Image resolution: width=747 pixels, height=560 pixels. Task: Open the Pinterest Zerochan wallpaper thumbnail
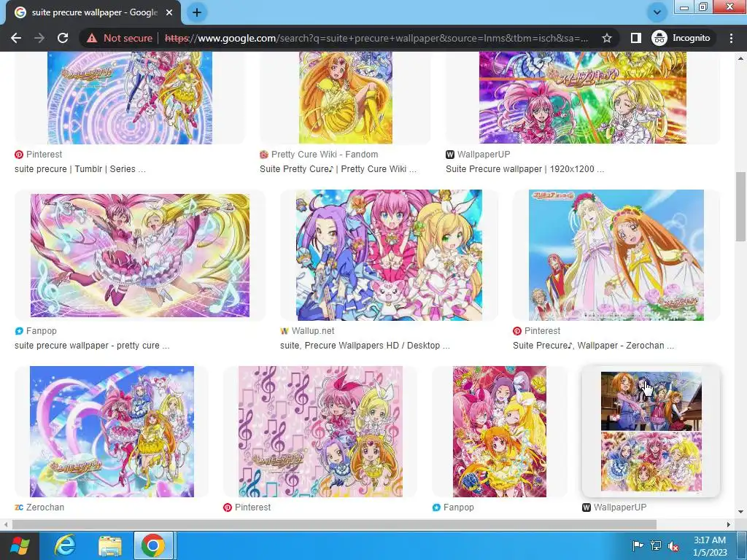point(616,255)
